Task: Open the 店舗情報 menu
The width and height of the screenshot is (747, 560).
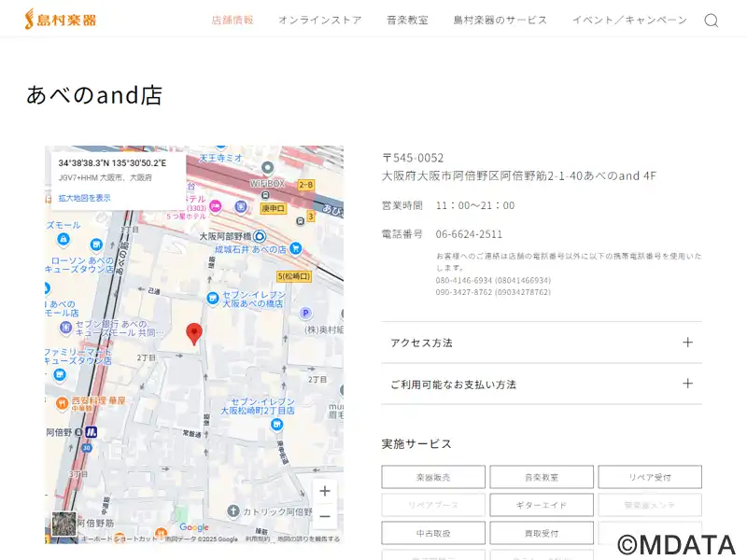Action: (x=233, y=20)
